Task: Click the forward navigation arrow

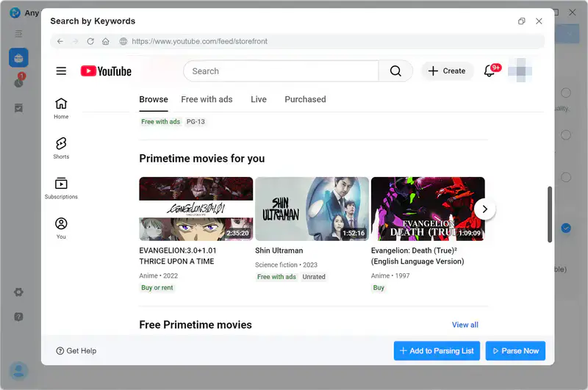Action: click(76, 41)
